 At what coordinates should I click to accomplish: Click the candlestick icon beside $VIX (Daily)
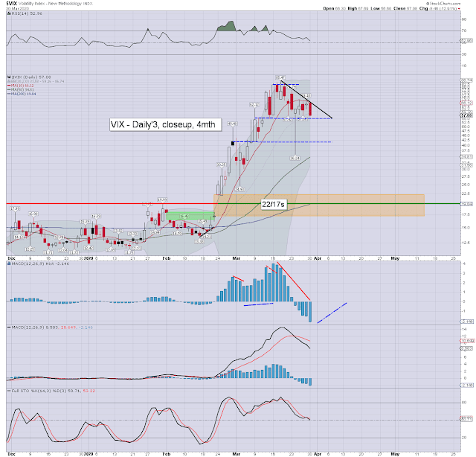(x=9, y=77)
